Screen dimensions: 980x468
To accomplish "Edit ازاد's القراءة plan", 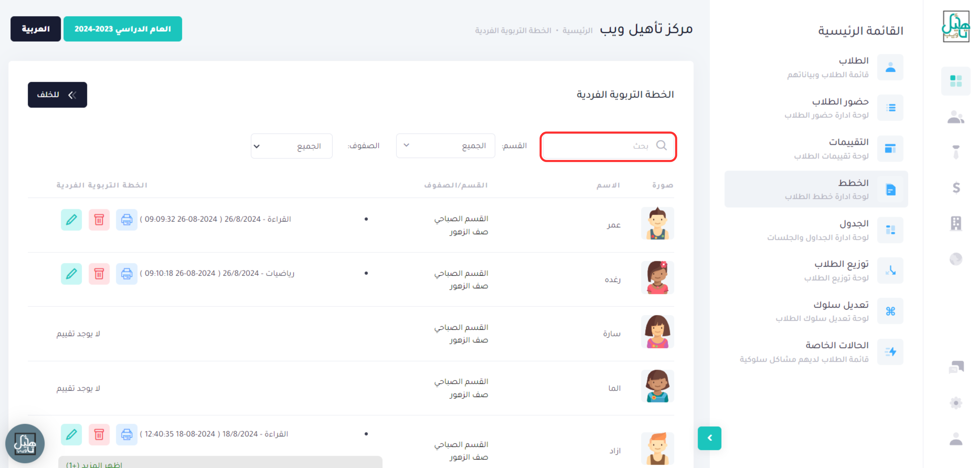I will 71,434.
